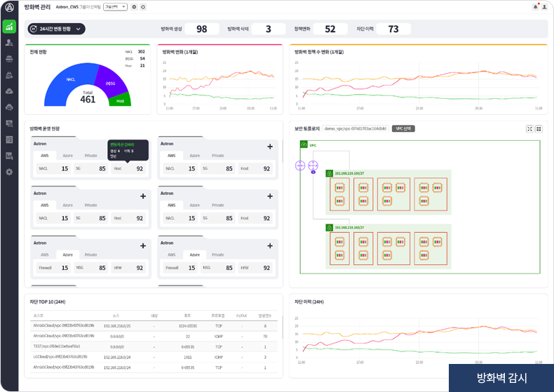The width and height of the screenshot is (554, 392).
Task: Click the notification bell icon
Action: pos(532,7)
